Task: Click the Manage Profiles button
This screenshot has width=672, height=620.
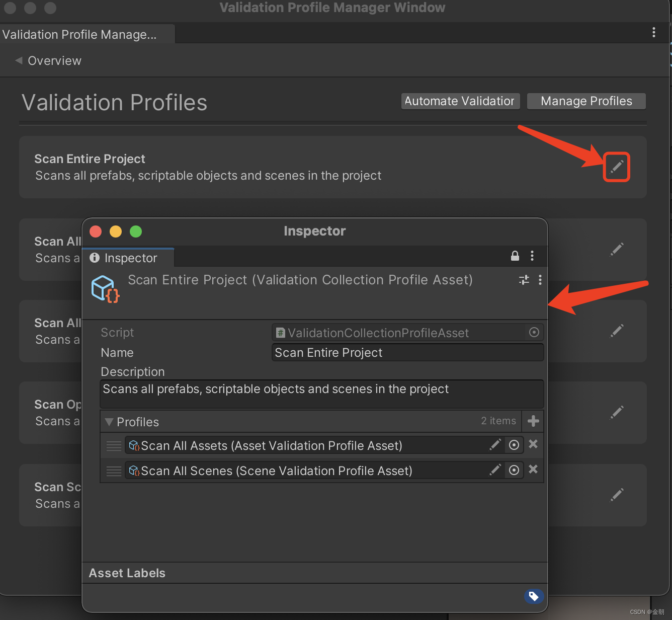Action: pyautogui.click(x=586, y=101)
